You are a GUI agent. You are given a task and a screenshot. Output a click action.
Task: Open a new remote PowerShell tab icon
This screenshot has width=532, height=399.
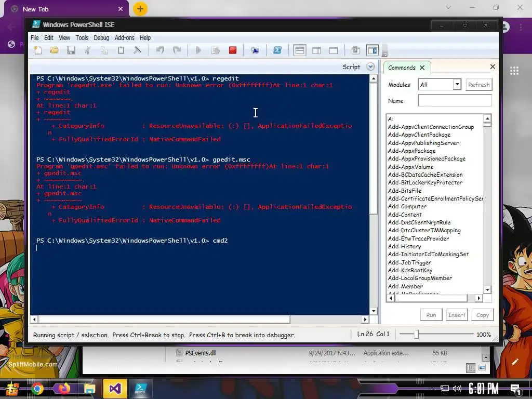(x=255, y=50)
